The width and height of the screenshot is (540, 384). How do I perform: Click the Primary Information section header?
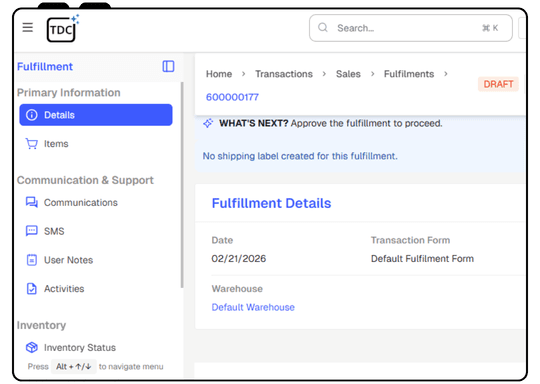click(x=69, y=93)
